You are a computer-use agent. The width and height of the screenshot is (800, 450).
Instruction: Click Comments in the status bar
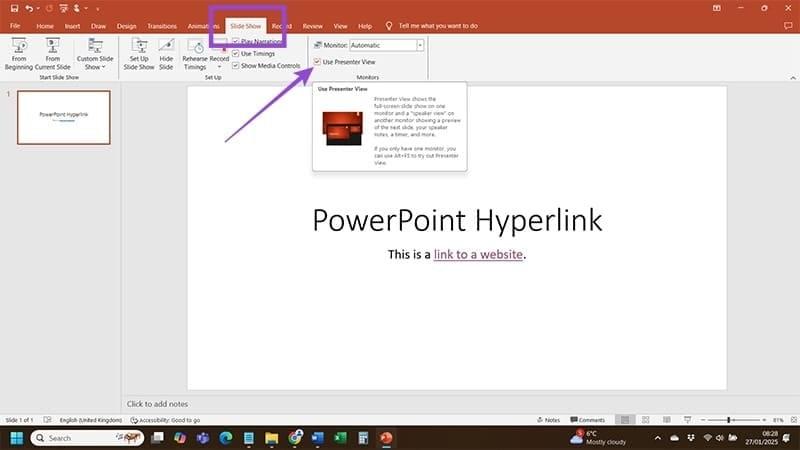pyautogui.click(x=588, y=420)
